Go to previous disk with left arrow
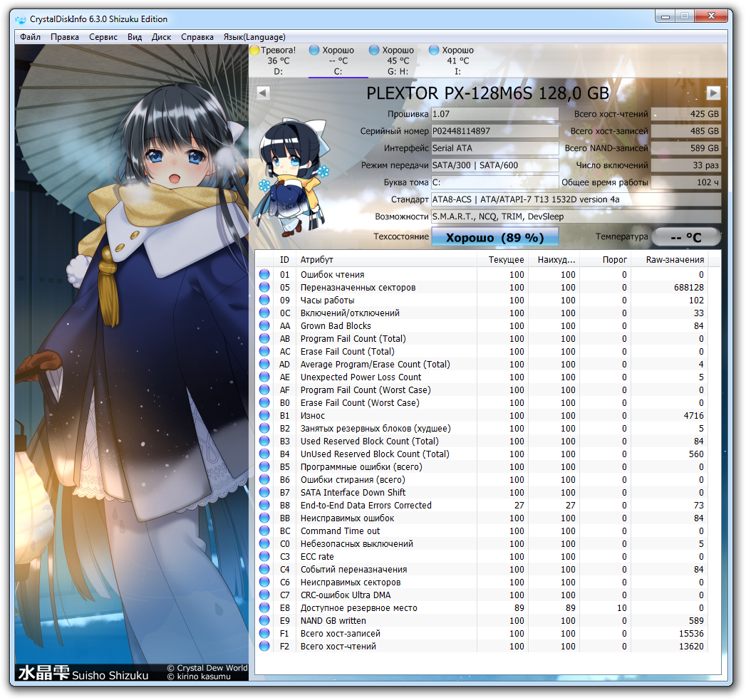The height and width of the screenshot is (700, 746). [263, 93]
